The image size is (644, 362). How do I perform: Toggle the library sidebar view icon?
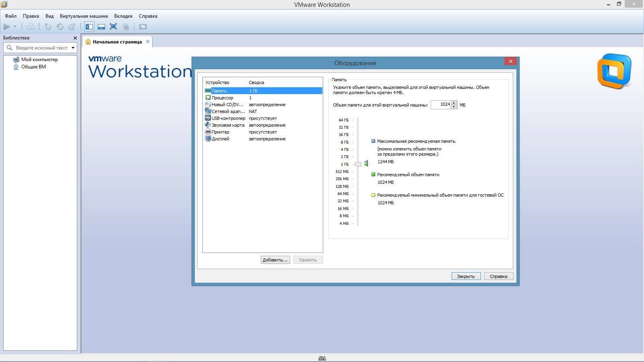[x=89, y=27]
